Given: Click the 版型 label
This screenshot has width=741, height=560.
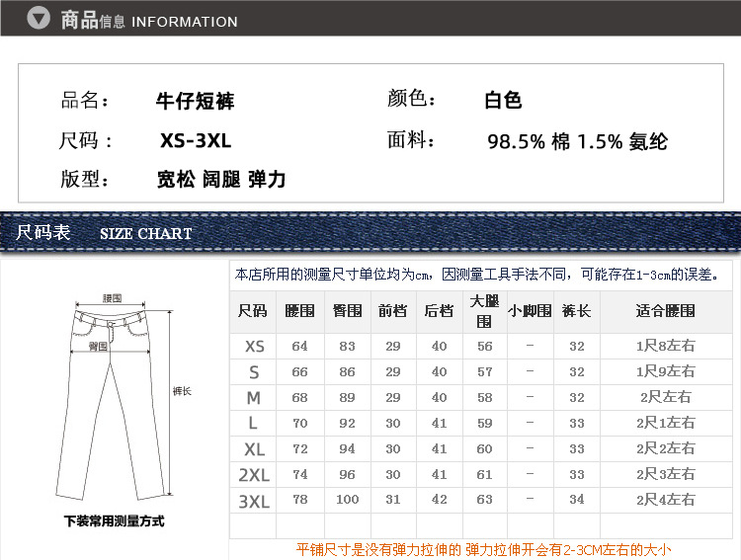Looking at the screenshot, I should click(85, 179).
